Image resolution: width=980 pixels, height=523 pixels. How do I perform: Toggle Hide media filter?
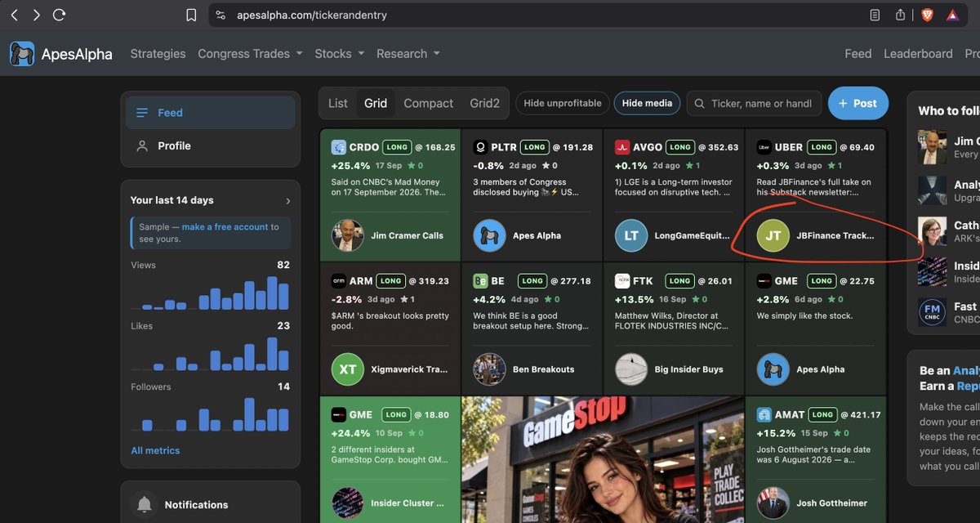647,103
